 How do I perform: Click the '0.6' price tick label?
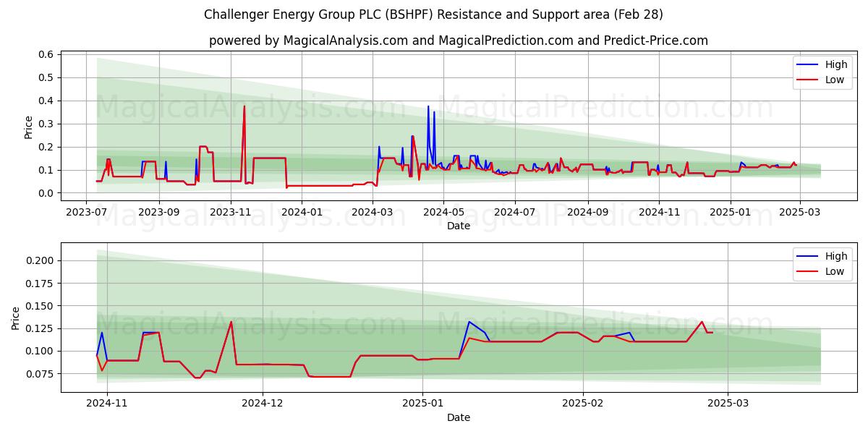46,55
